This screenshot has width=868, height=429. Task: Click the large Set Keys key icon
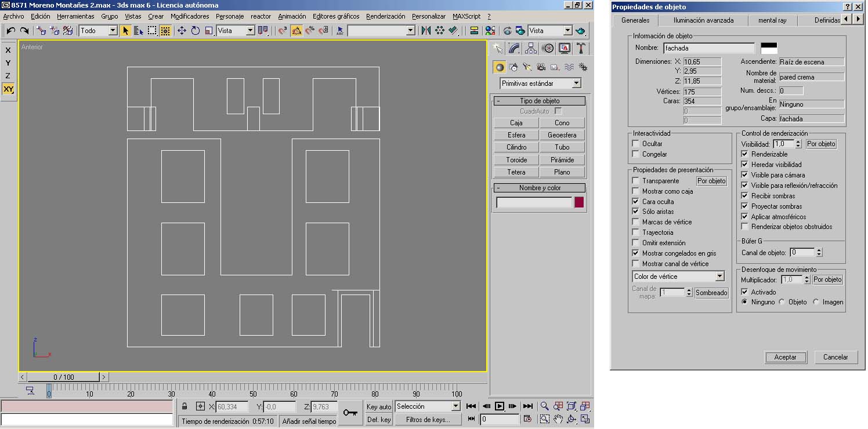pyautogui.click(x=350, y=413)
